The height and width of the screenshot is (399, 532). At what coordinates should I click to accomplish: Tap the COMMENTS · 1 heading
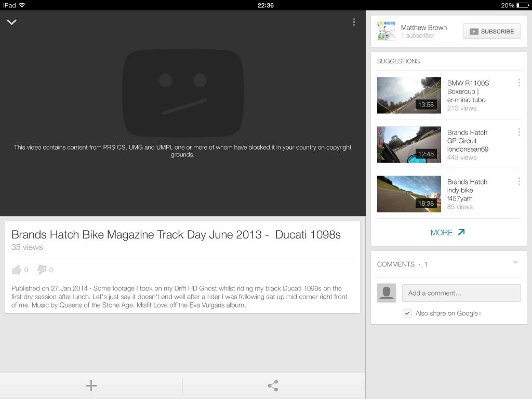[x=402, y=264]
